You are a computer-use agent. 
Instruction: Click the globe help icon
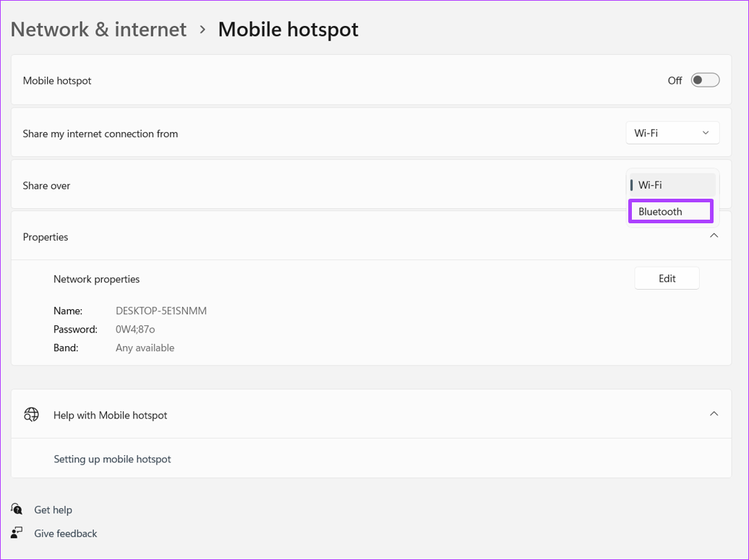pyautogui.click(x=32, y=414)
